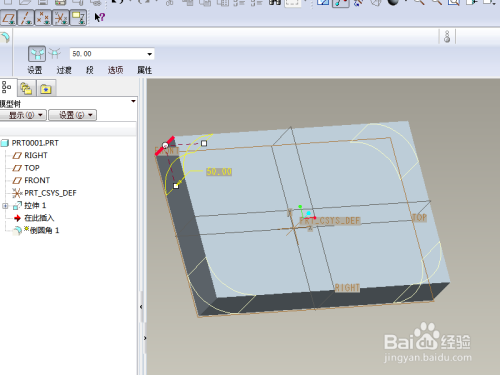Click the FRONT plane icon in tree

click(x=17, y=181)
